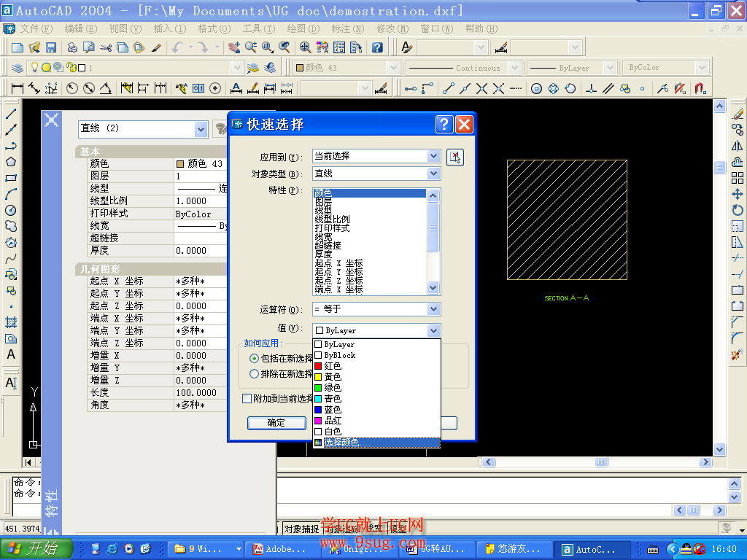Select the Center Mark dimension tool
The height and width of the screenshot is (560, 747).
pos(215,88)
